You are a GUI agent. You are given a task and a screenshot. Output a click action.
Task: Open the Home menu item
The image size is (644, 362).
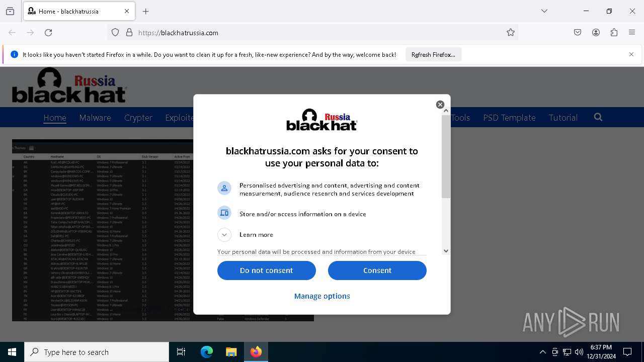tap(55, 118)
